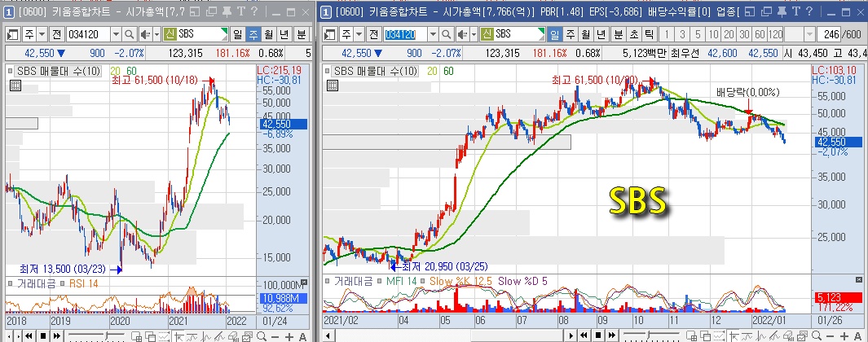Viewport: 868px width, 342px height.
Task: Open stock search magnifier in left window toolbar
Action: (129, 34)
